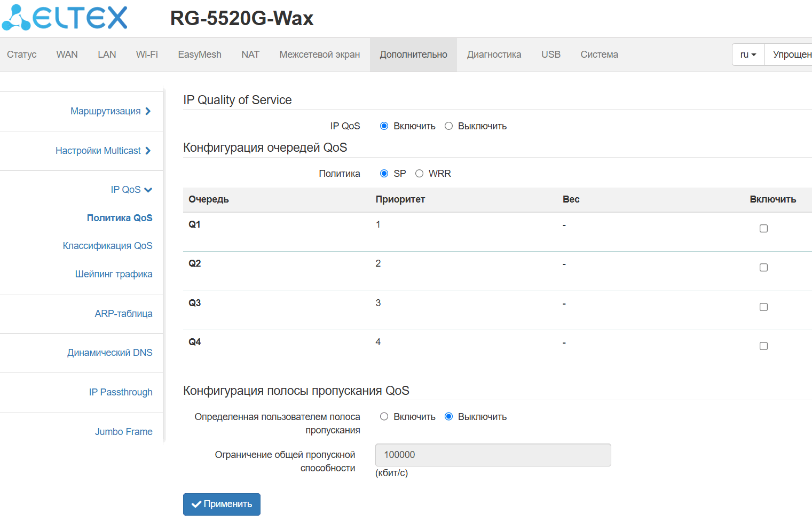Enable the Q1 queue checkbox
This screenshot has height=521, width=812.
(763, 229)
